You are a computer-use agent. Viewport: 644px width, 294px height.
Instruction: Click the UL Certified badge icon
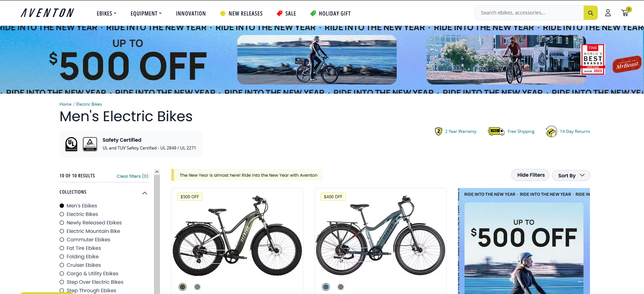tap(71, 144)
